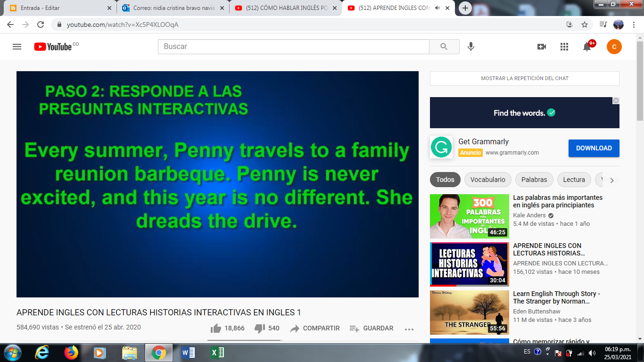Click in the YouTube 'Buscar' search field
Image resolution: width=644 pixels, height=362 pixels.
(293, 47)
